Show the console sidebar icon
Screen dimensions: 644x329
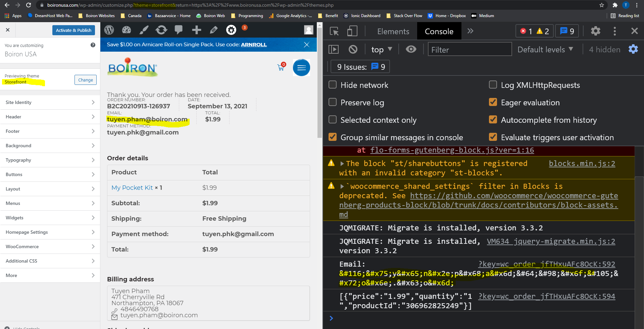click(x=334, y=50)
